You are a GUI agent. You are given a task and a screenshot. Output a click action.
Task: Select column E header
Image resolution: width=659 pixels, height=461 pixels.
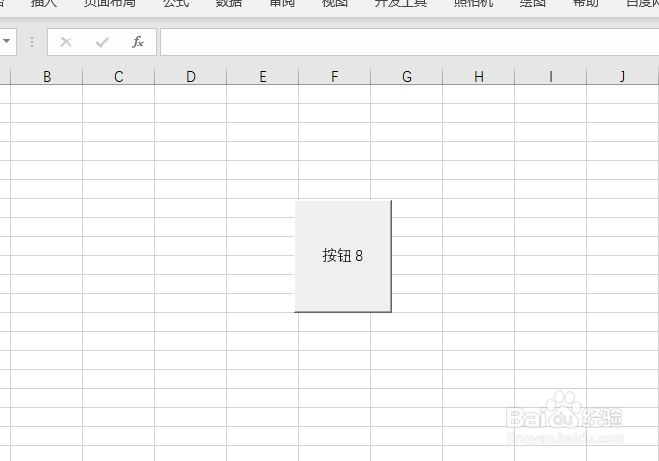(x=263, y=76)
